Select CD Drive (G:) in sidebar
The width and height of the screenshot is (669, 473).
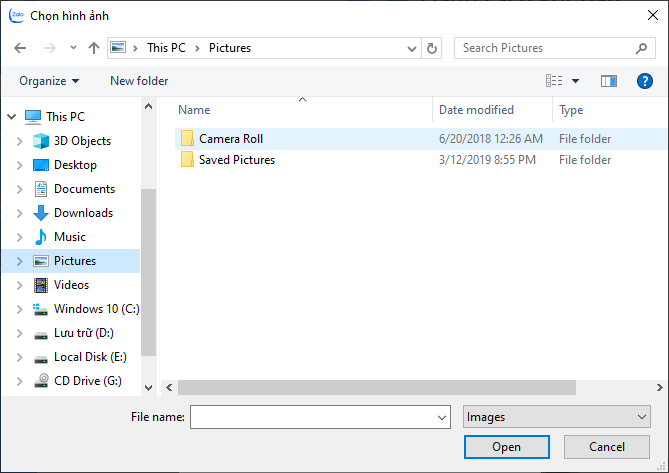[87, 381]
